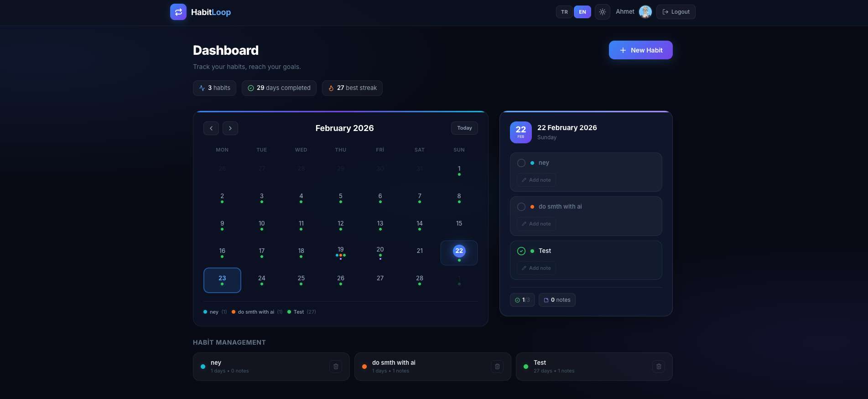The height and width of the screenshot is (399, 868).
Task: Uncheck the completed 'Test' habit
Action: pos(521,251)
